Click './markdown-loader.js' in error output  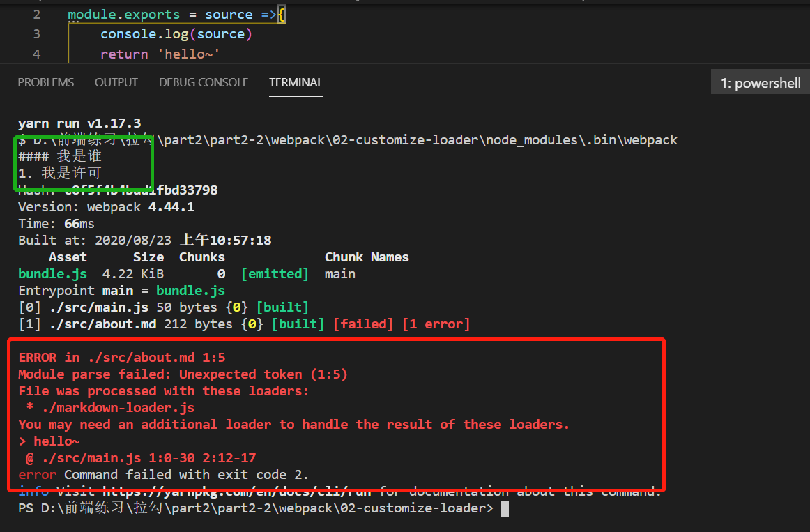coord(119,407)
